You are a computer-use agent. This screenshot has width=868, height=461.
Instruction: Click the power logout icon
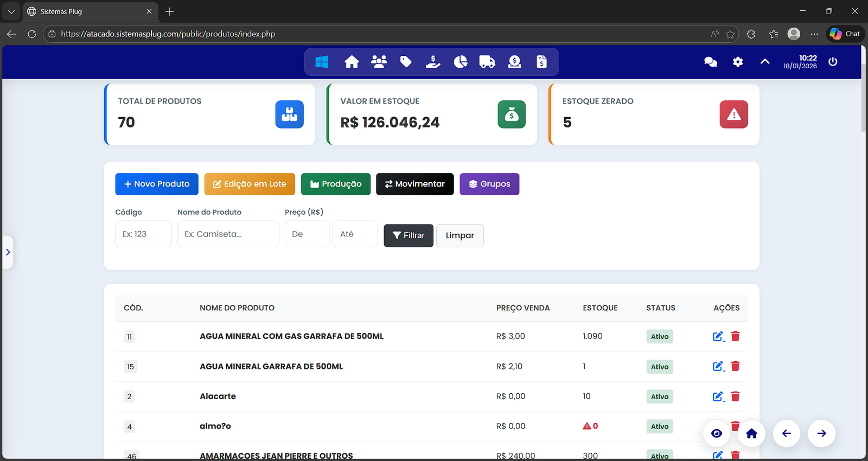(833, 62)
